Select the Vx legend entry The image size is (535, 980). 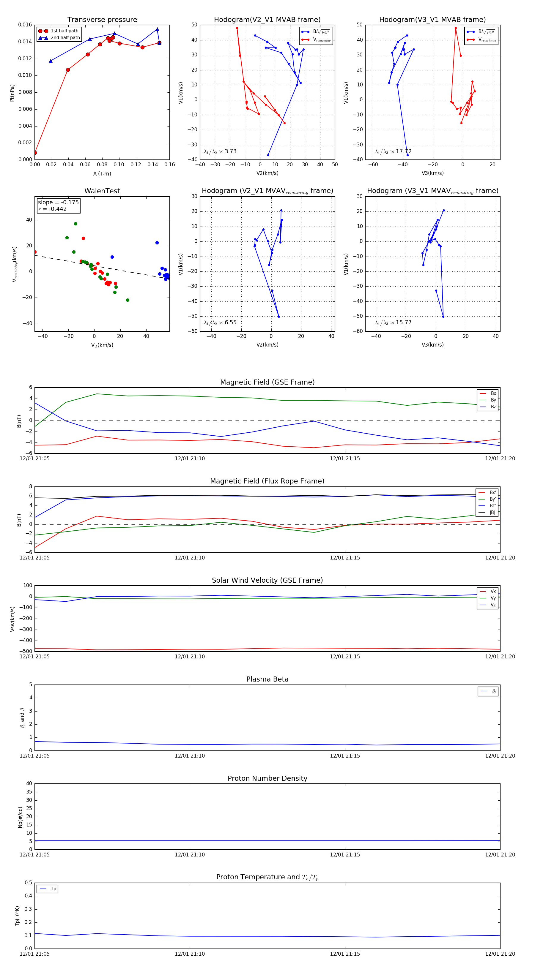tap(488, 592)
